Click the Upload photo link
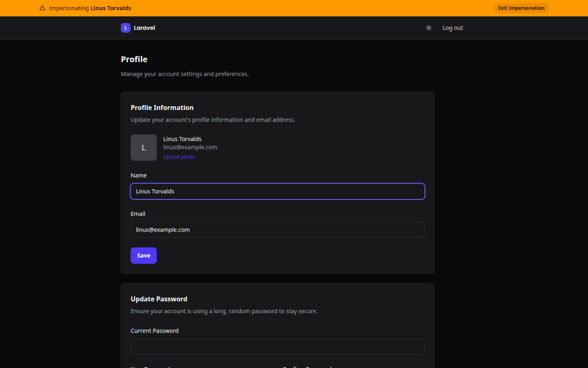 tap(179, 157)
